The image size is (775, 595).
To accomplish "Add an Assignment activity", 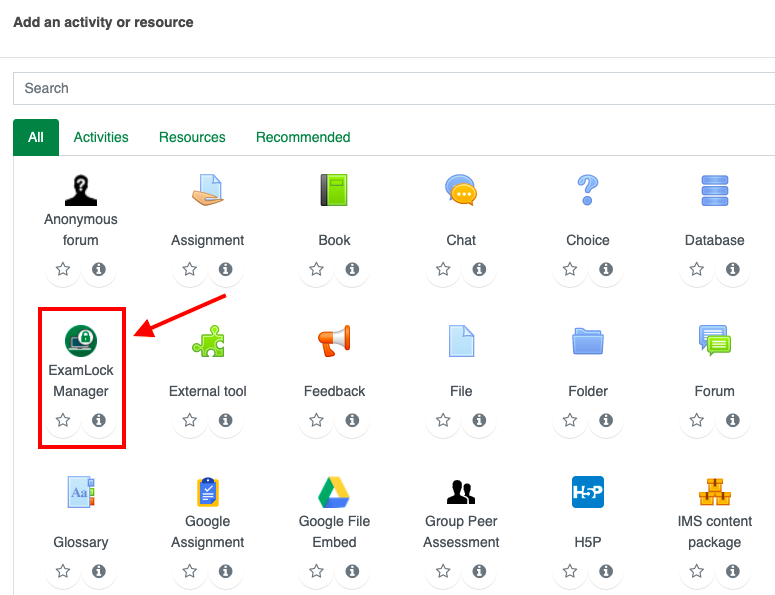I will pyautogui.click(x=208, y=189).
